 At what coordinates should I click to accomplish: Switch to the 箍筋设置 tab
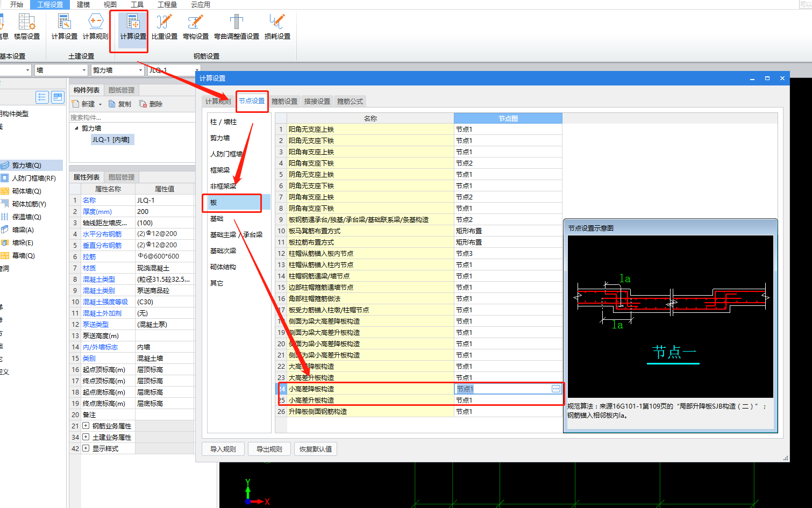[x=284, y=101]
